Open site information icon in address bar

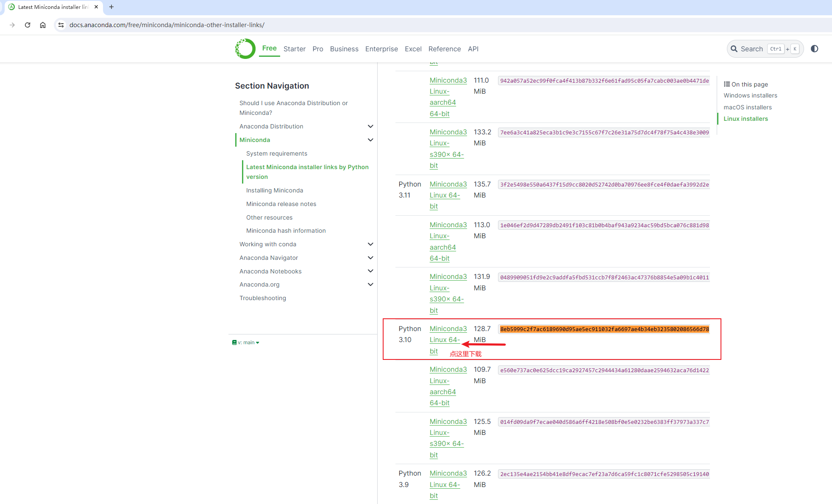click(x=61, y=25)
